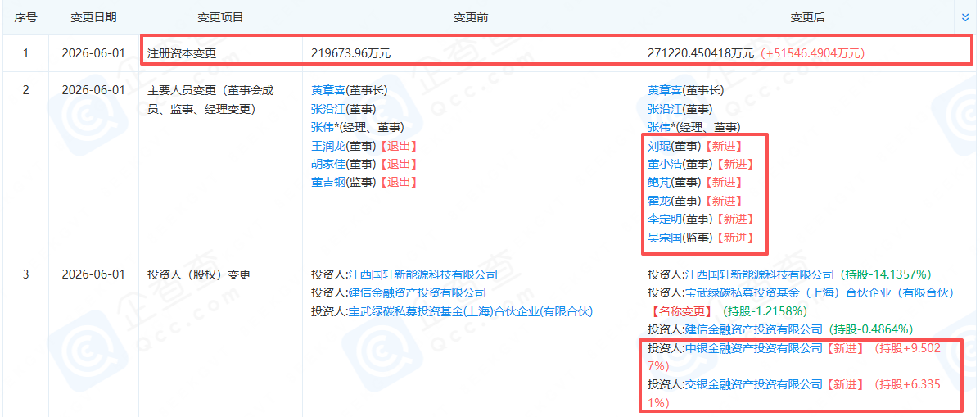980x417 pixels.
Task: Select the 注册资本变更 cell
Action: point(181,54)
